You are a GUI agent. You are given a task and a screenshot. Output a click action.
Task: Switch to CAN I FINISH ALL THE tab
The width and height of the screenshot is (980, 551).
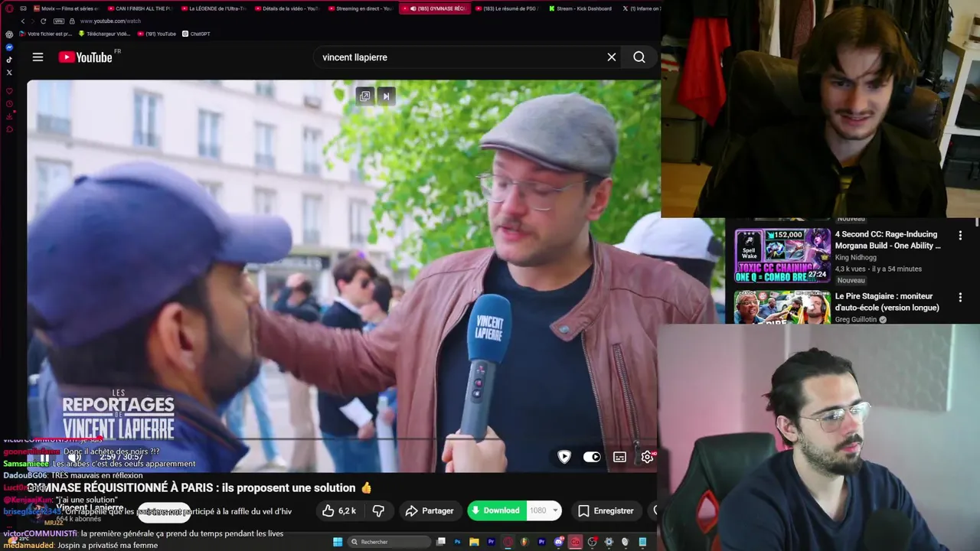tap(139, 8)
